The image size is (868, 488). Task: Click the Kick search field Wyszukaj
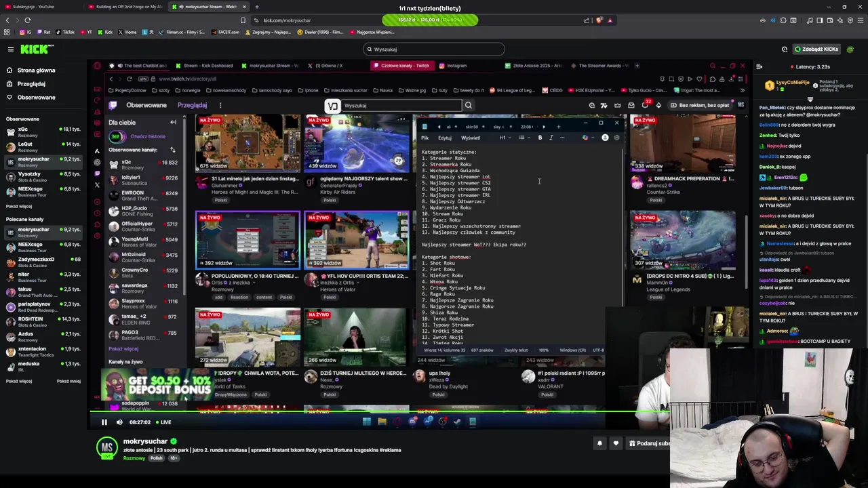click(x=434, y=49)
